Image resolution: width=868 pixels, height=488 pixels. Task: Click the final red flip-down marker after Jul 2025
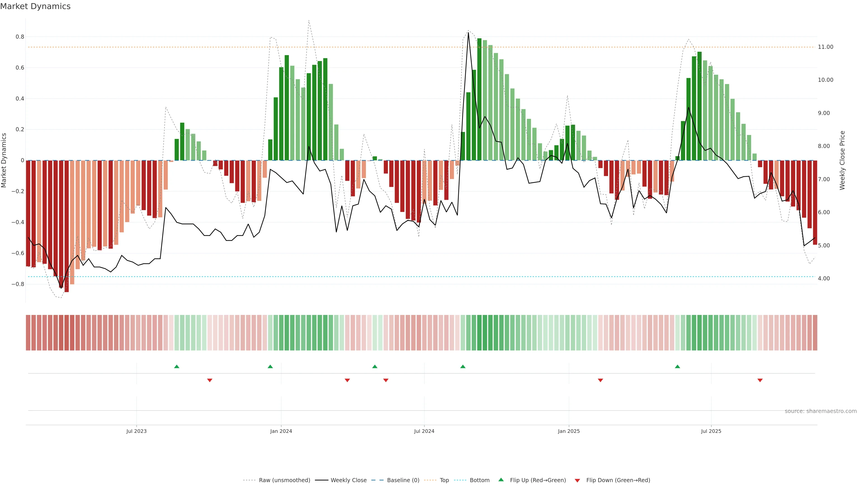[x=760, y=380]
